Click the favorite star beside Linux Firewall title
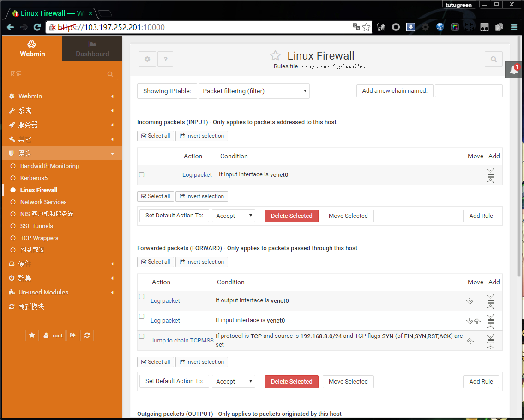Viewport: 524px width, 420px height. tap(275, 55)
